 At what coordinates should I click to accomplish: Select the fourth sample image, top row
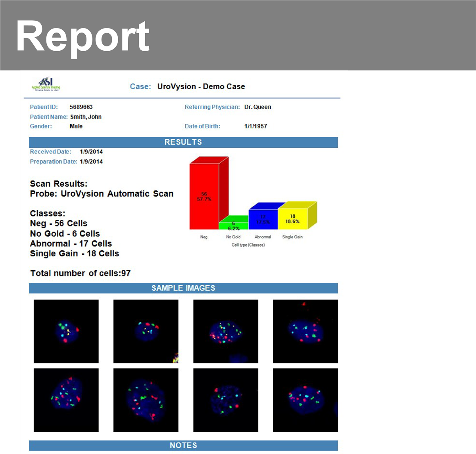pos(305,331)
